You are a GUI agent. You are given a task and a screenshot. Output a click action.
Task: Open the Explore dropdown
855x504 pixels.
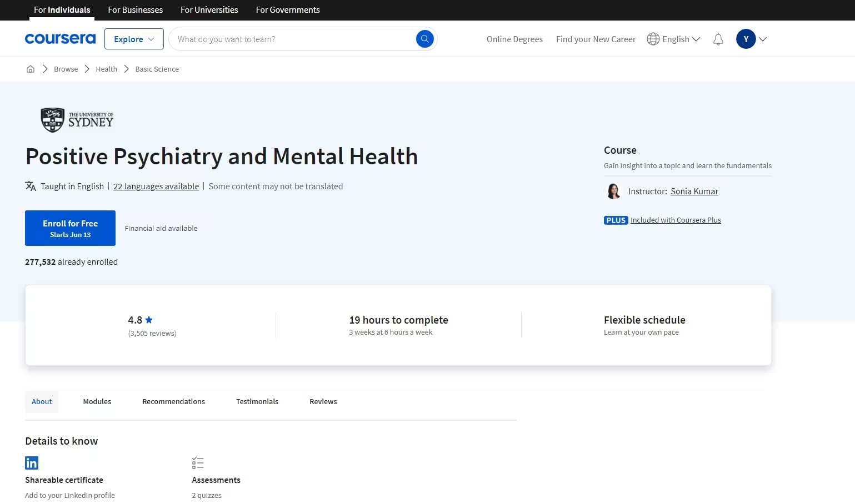pos(134,39)
